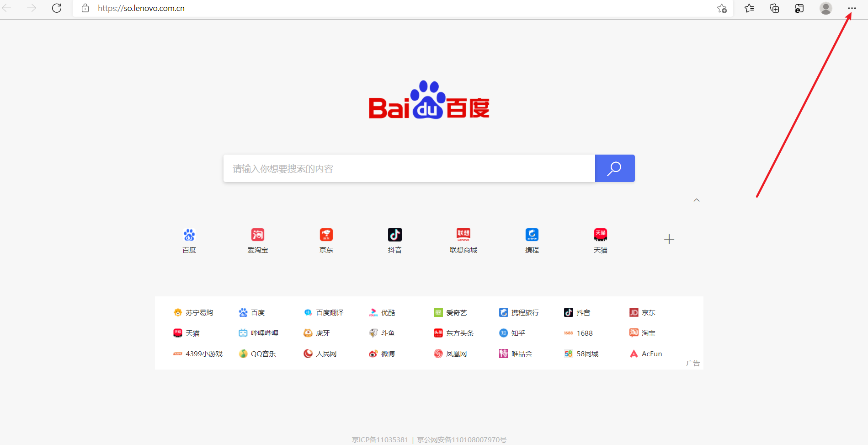Open the AcFun link

click(x=651, y=354)
